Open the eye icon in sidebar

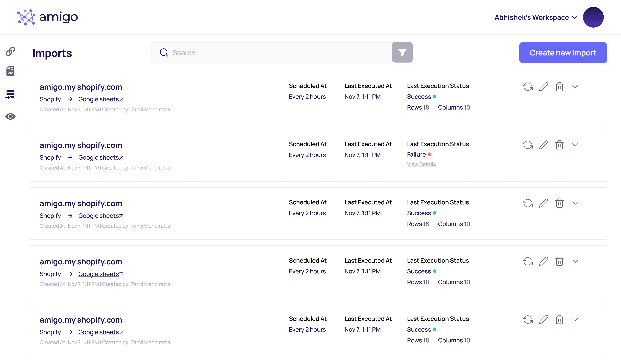point(10,116)
